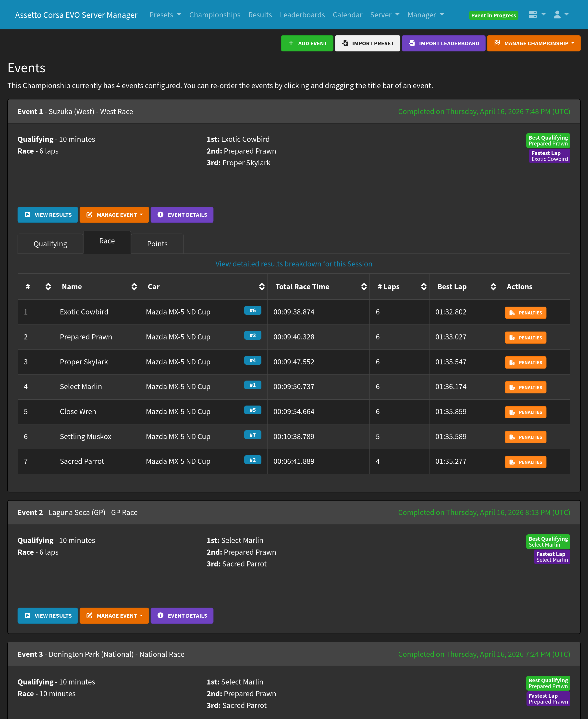Image resolution: width=588 pixels, height=719 pixels.
Task: Sort by Car column sort arrows
Action: point(262,287)
